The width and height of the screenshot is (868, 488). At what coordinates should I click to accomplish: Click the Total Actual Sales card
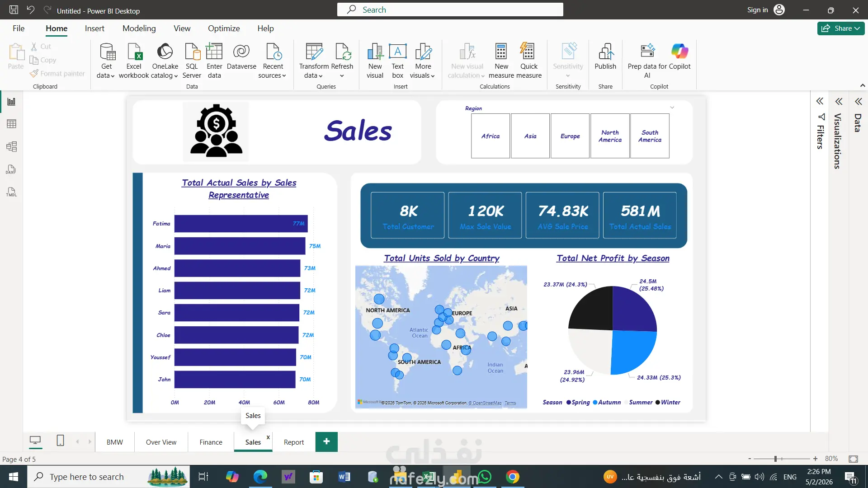640,215
